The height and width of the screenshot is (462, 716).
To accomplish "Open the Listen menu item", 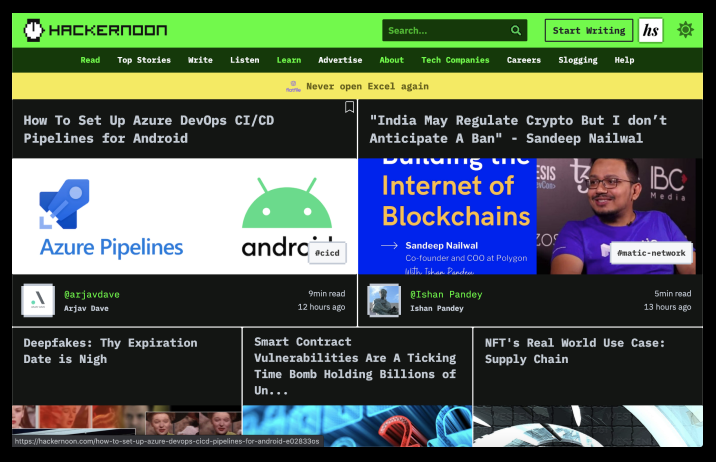I will point(244,60).
